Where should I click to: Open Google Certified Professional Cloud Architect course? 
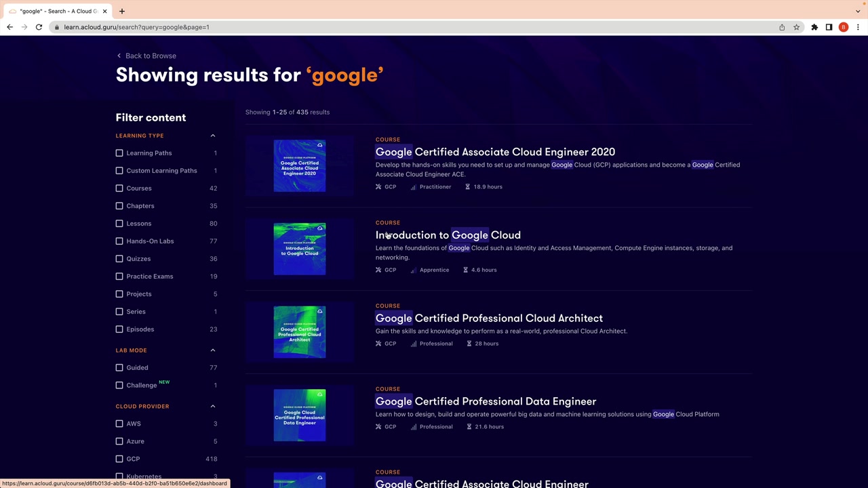coord(489,319)
